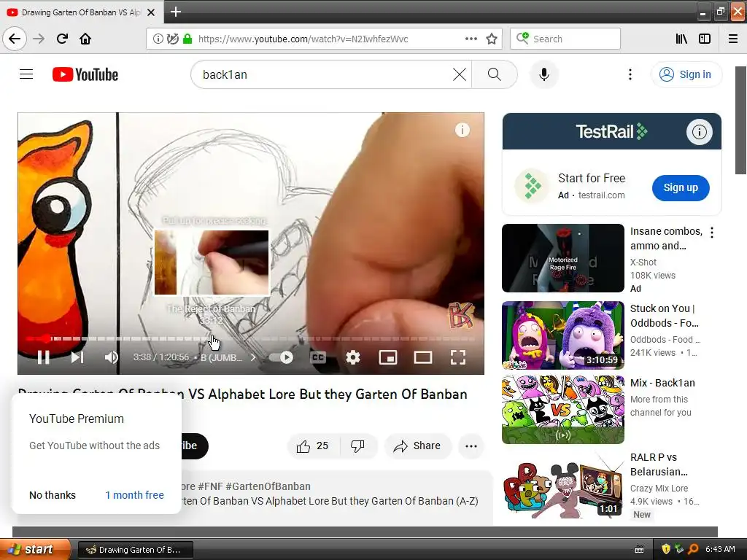Open the Mix - Back1an playlist

pos(562,410)
